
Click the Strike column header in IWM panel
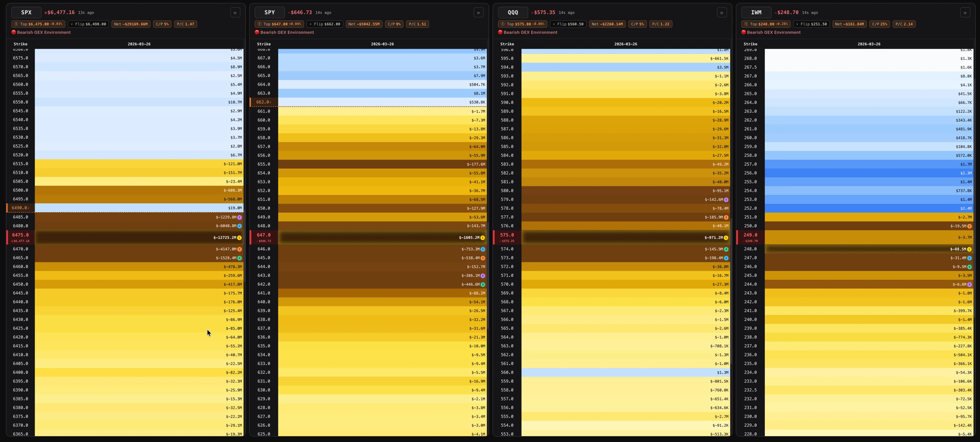coord(750,44)
